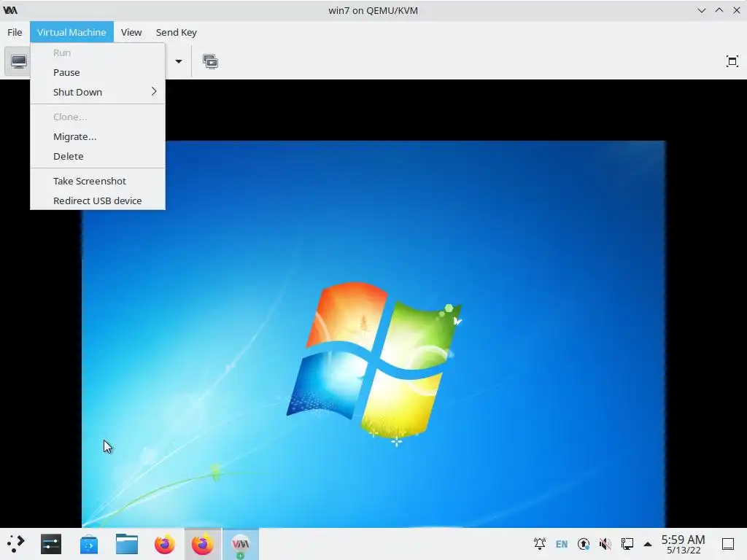
Task: Open notifications bell in system tray
Action: [x=539, y=543]
